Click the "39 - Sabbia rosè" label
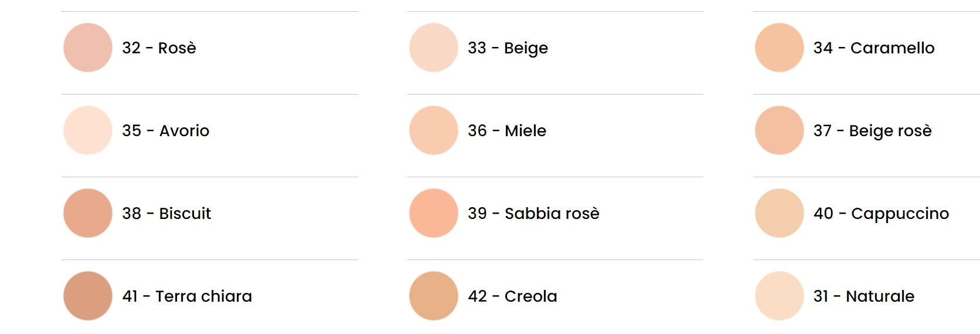This screenshot has height=334, width=980. [x=533, y=213]
